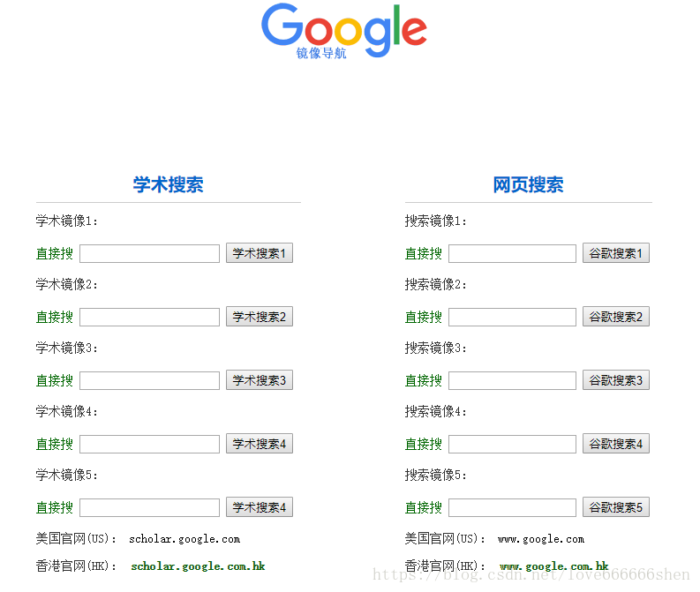The width and height of the screenshot is (700, 592).
Task: Open the www.google.com US link
Action: tap(540, 539)
